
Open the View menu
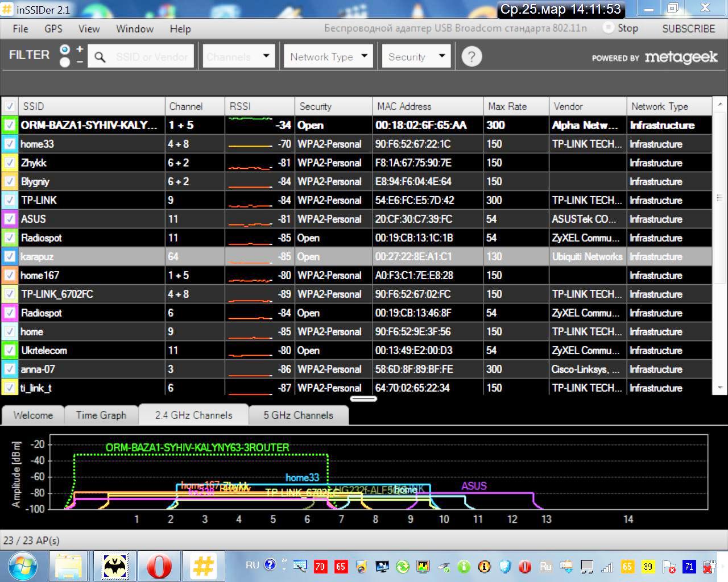click(x=89, y=28)
